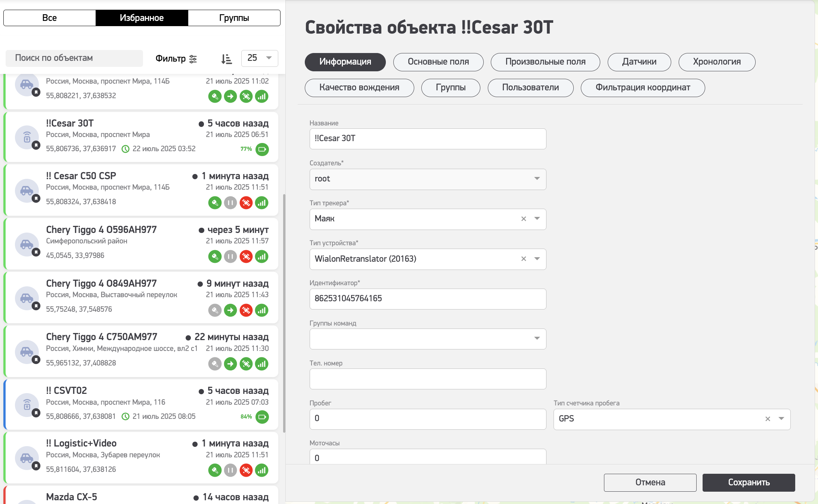Open the Хронология tab
Image resolution: width=818 pixels, height=504 pixels.
717,62
